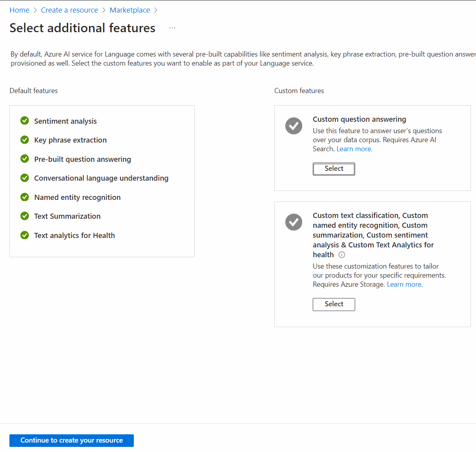Click the check icon next to Text Summarization
This screenshot has width=476, height=452.
[x=25, y=216]
